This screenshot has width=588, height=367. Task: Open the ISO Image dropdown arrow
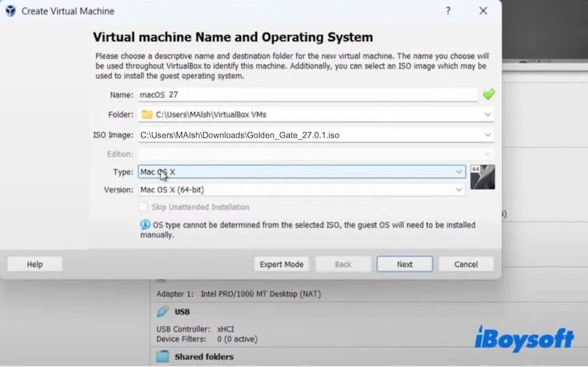pos(487,135)
